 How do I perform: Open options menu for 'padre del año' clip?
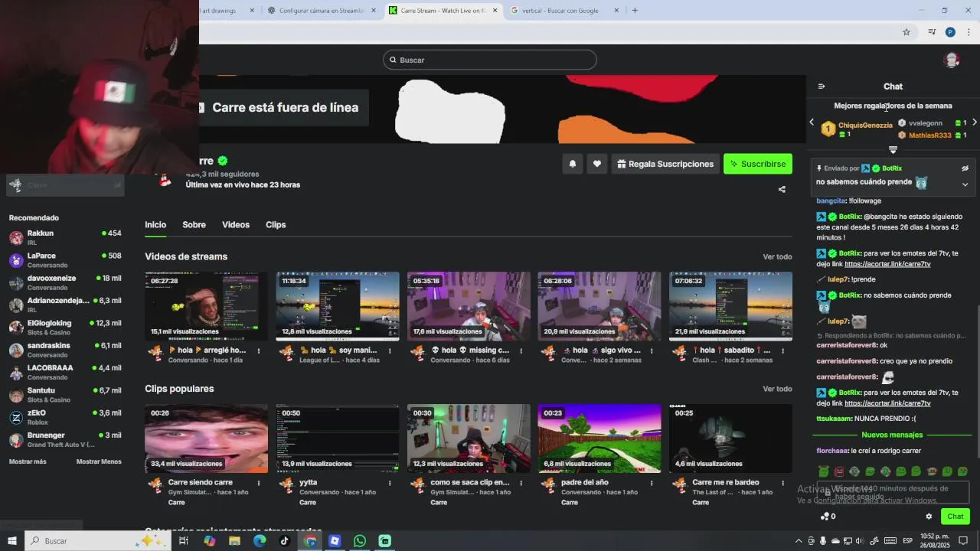(x=652, y=484)
